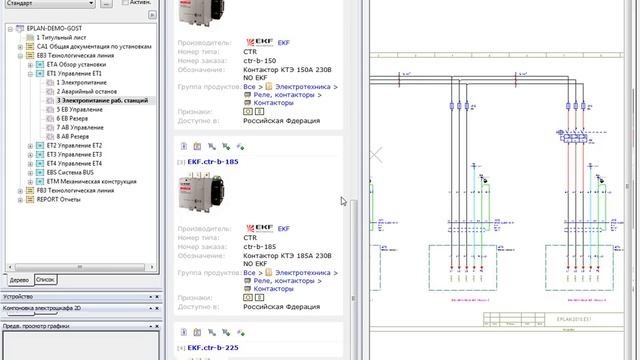
Task: Close the Компоновка электрошкафа 2D panel
Action: 157,308
